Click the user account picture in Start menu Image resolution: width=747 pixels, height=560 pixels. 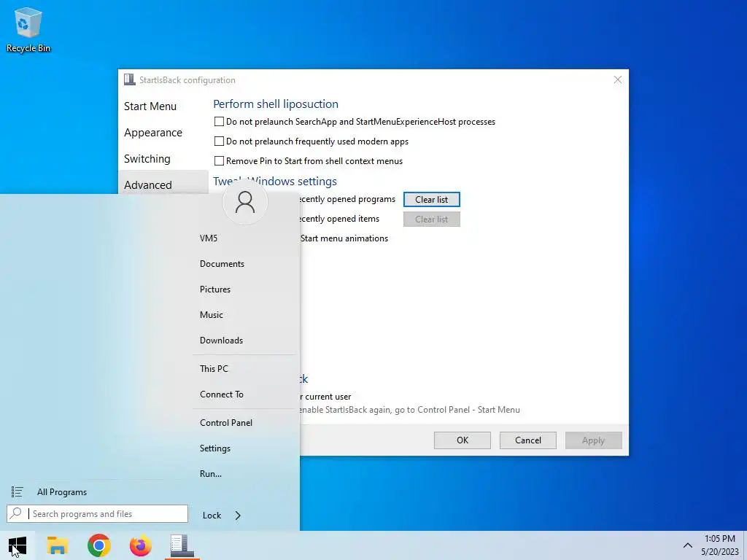pyautogui.click(x=245, y=202)
